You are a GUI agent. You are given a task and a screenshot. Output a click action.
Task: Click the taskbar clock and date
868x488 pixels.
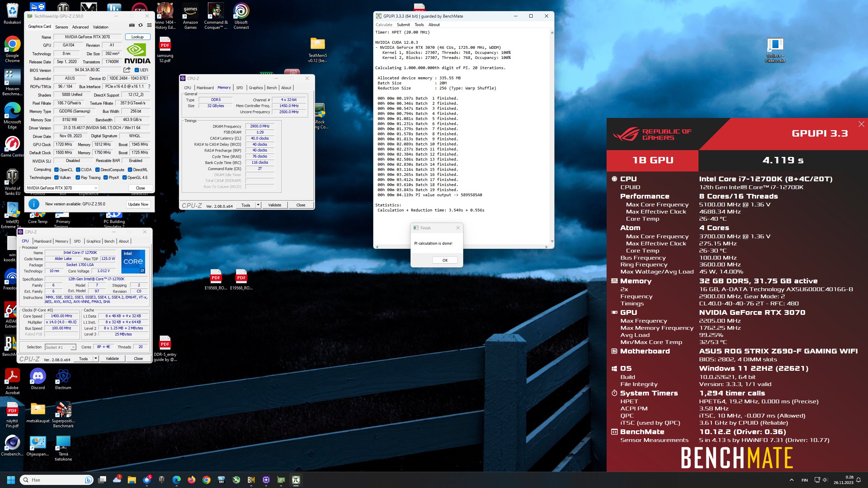click(x=844, y=480)
